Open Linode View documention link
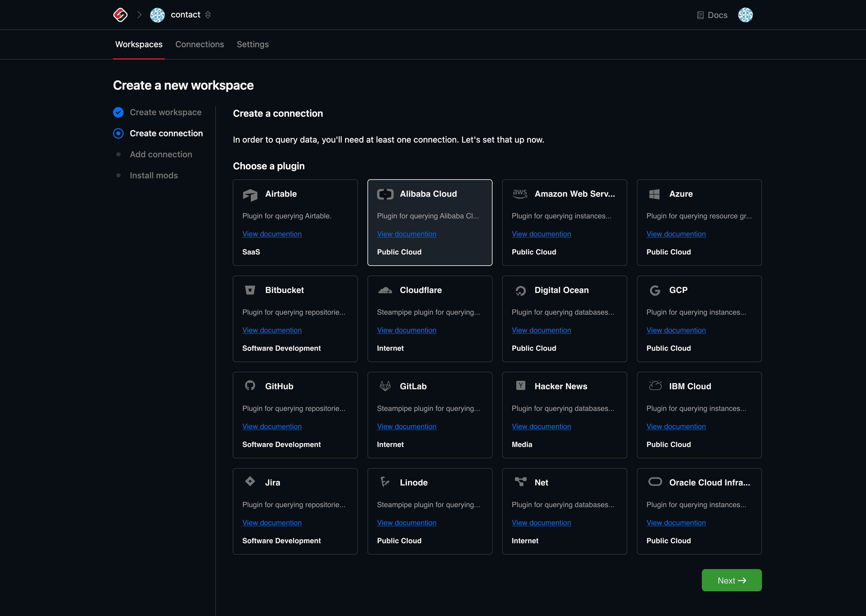The height and width of the screenshot is (616, 866). tap(407, 523)
